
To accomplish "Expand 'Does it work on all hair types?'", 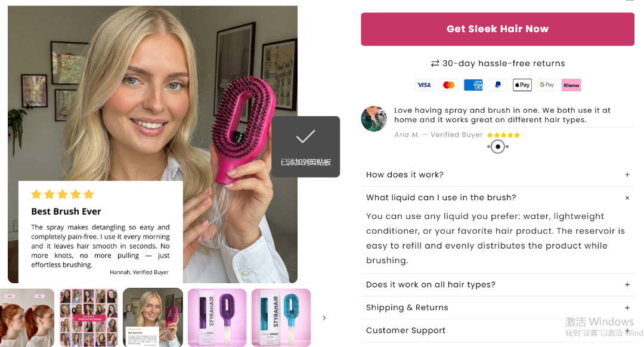I will pyautogui.click(x=497, y=284).
